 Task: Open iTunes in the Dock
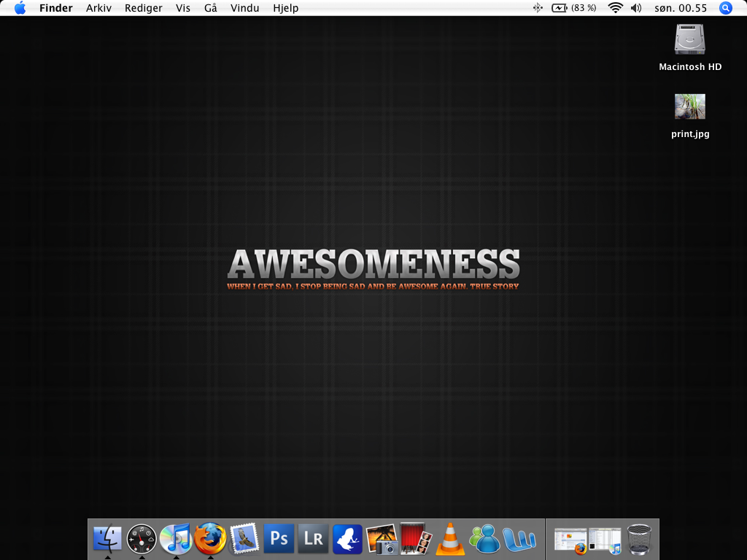click(x=176, y=539)
